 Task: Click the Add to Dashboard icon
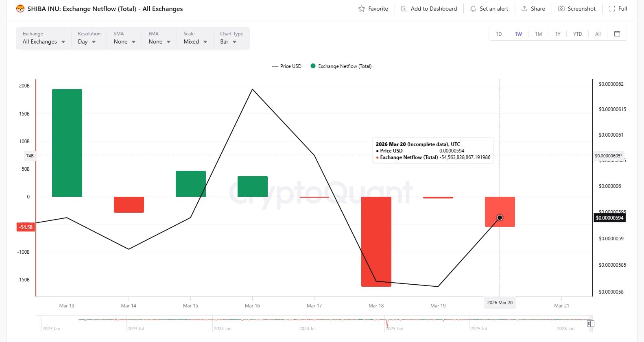404,9
